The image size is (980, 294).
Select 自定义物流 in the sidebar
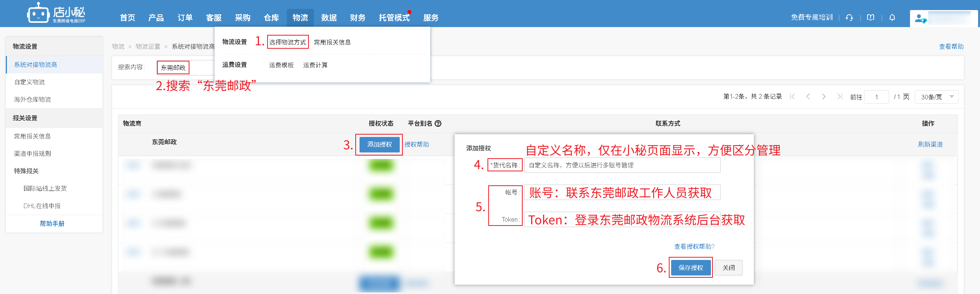(x=29, y=82)
